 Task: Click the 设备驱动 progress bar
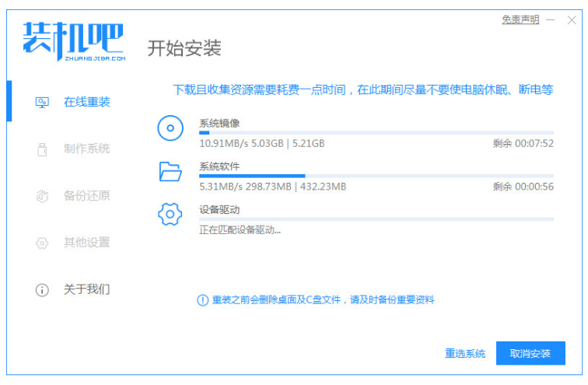(376, 219)
